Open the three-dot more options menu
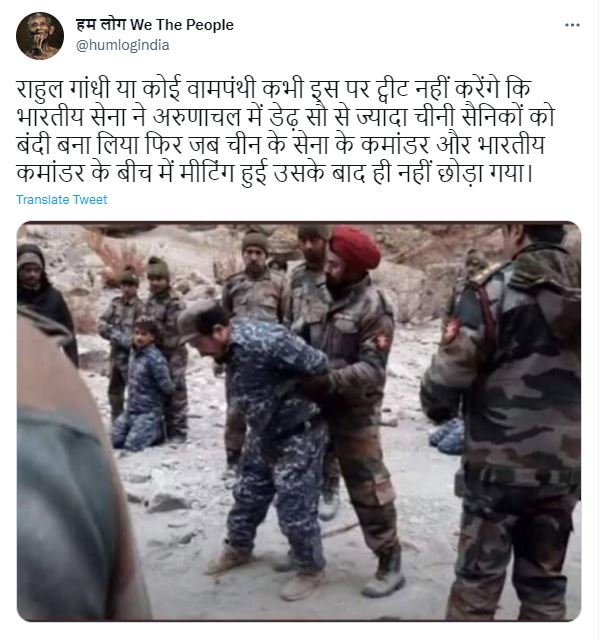The image size is (600, 640). coord(572,25)
